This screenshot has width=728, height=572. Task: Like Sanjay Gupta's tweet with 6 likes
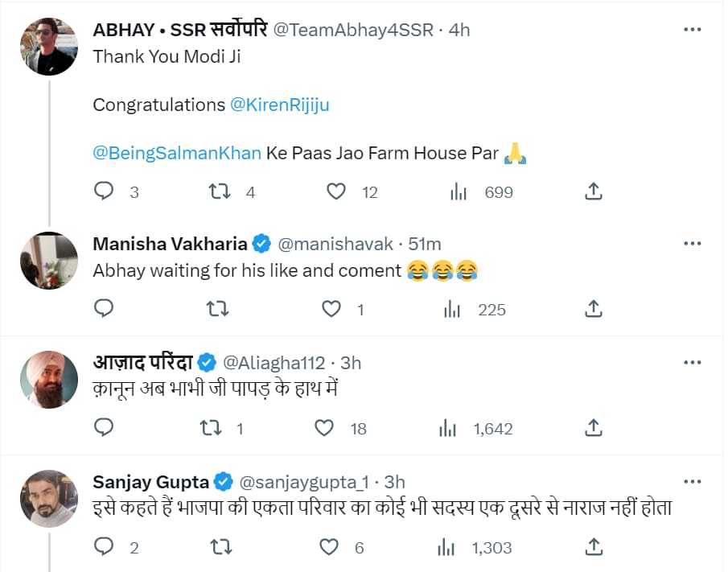tap(329, 547)
